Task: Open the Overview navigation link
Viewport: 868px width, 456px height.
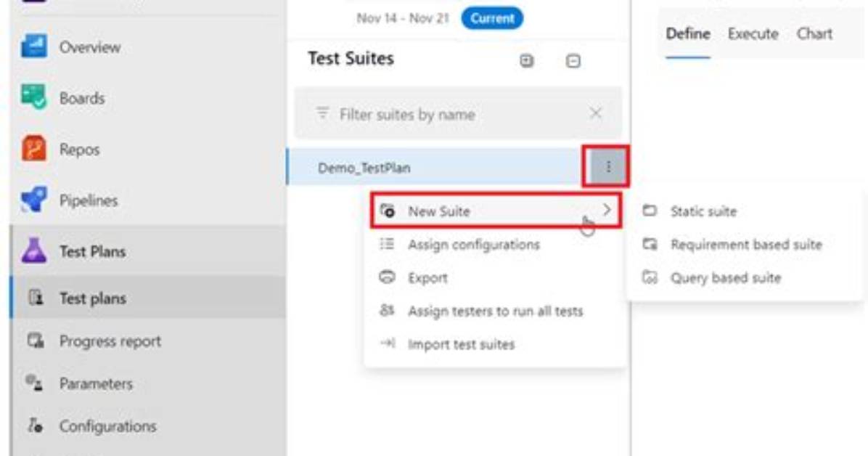Action: point(90,47)
